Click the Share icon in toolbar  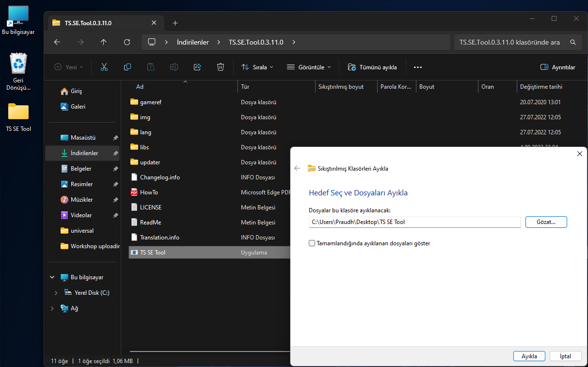197,67
